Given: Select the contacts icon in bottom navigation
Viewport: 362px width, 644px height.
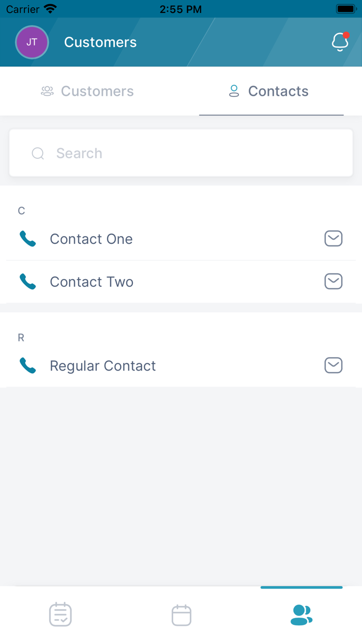Looking at the screenshot, I should click(x=301, y=614).
